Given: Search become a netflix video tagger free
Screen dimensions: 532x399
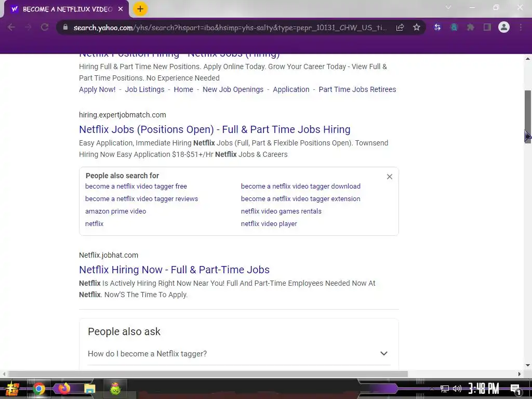Looking at the screenshot, I should [x=136, y=187].
